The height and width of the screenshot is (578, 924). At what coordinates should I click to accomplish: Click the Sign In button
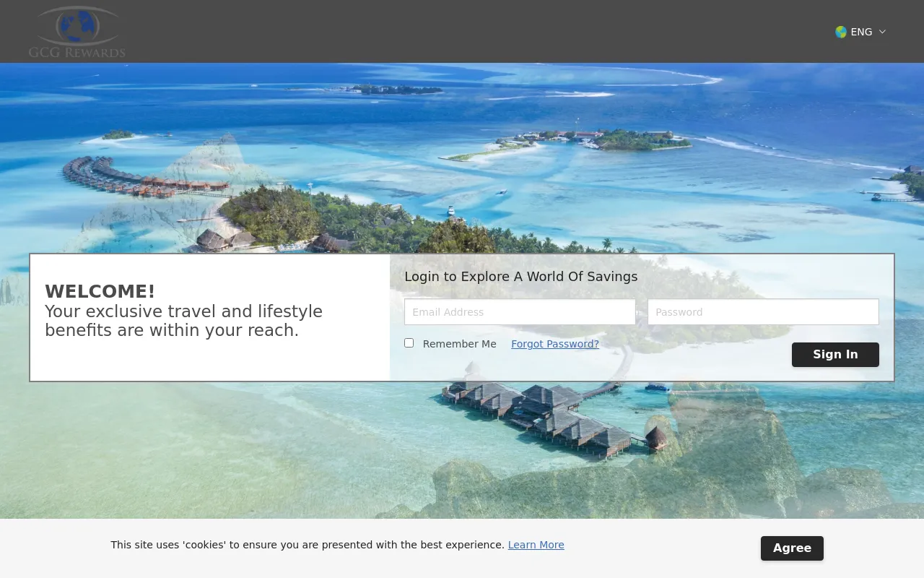click(835, 355)
